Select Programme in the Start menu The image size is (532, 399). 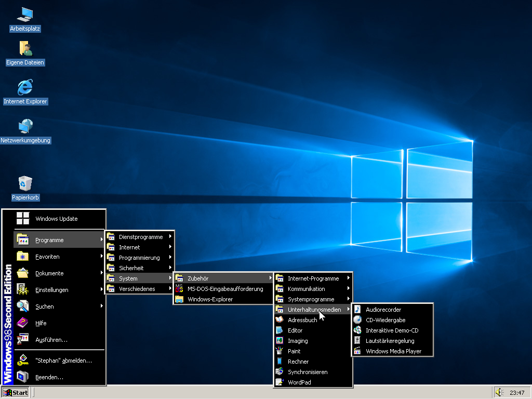point(59,240)
